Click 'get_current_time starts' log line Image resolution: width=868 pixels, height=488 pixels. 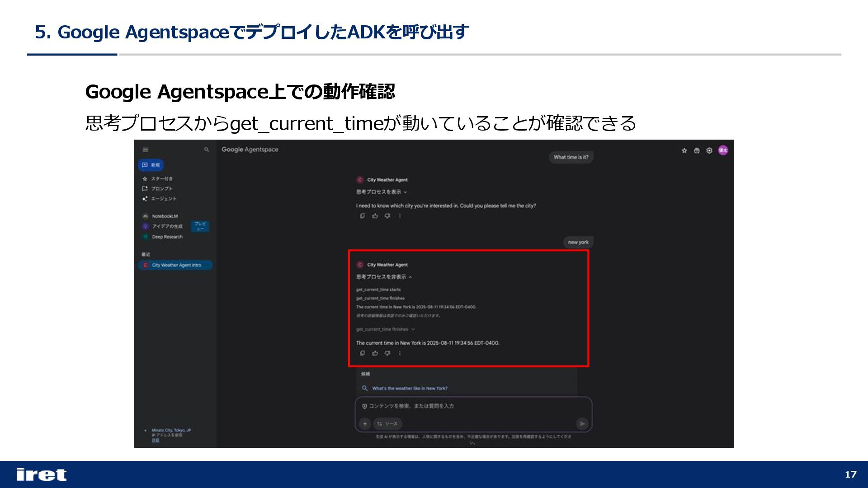pos(378,290)
